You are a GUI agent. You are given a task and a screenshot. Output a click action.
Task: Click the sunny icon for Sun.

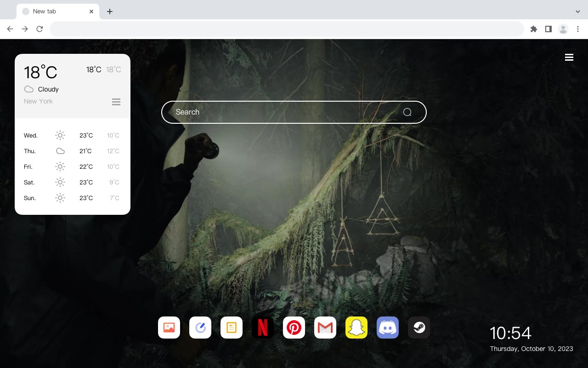point(60,198)
